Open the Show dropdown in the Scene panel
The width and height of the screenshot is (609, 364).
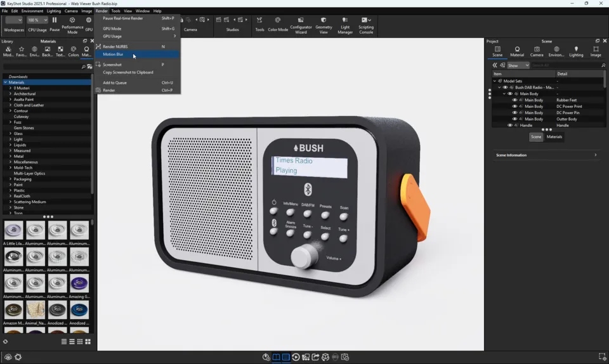coord(518,65)
